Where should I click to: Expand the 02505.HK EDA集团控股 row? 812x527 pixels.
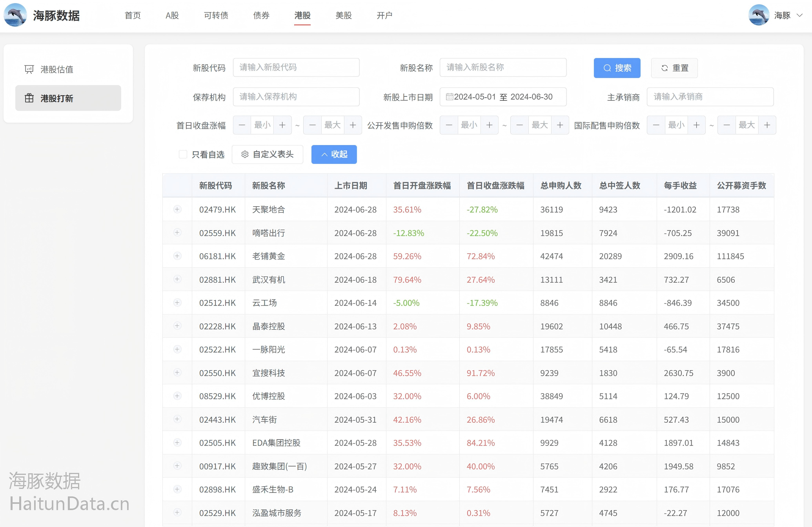click(177, 443)
